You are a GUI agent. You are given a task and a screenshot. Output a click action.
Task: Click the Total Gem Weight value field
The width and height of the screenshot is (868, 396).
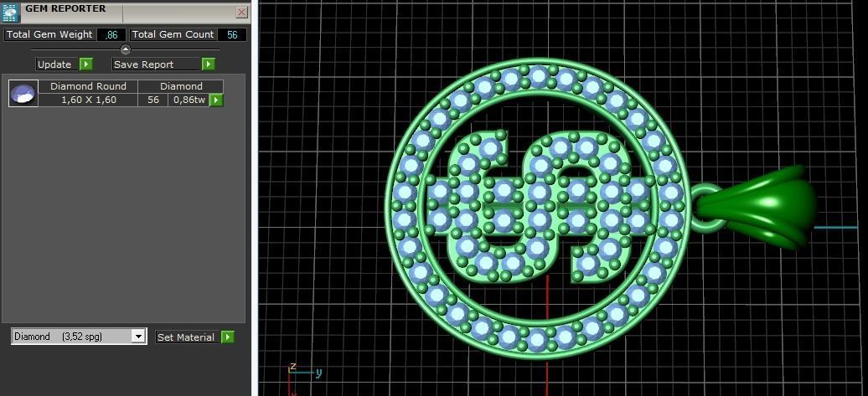point(111,35)
